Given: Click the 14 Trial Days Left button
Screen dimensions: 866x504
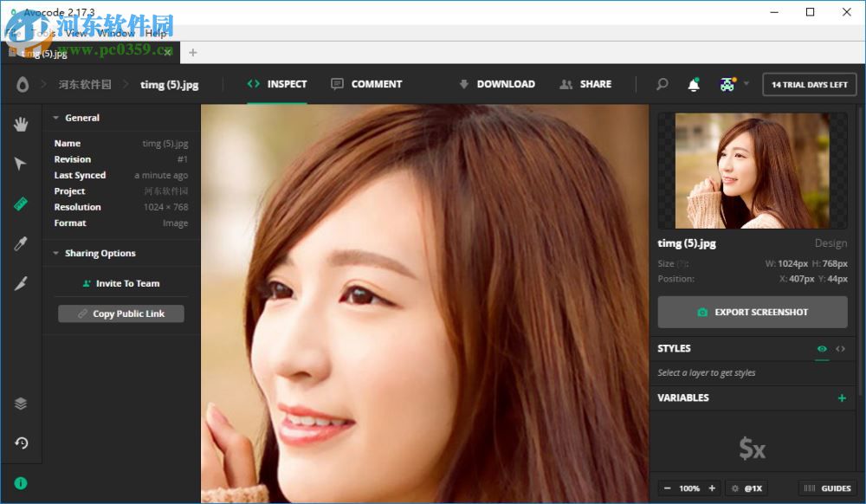Looking at the screenshot, I should coord(809,85).
